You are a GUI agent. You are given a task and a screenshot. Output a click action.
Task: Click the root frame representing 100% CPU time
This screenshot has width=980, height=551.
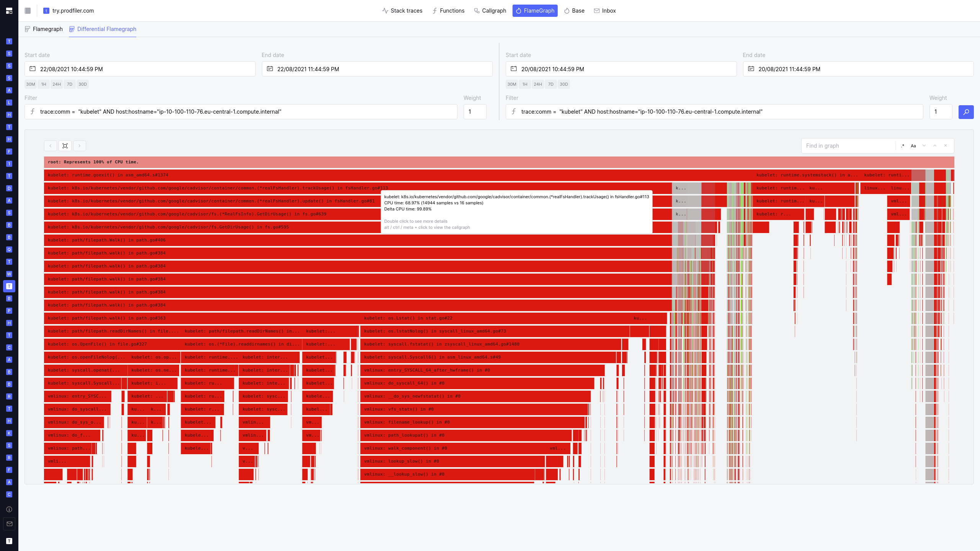tap(499, 162)
